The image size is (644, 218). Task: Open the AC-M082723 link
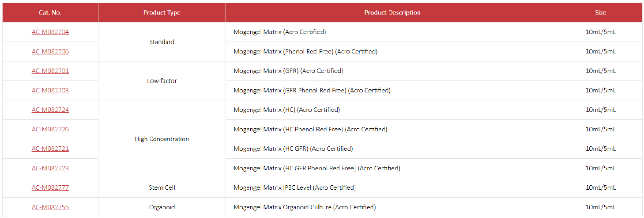coord(50,168)
